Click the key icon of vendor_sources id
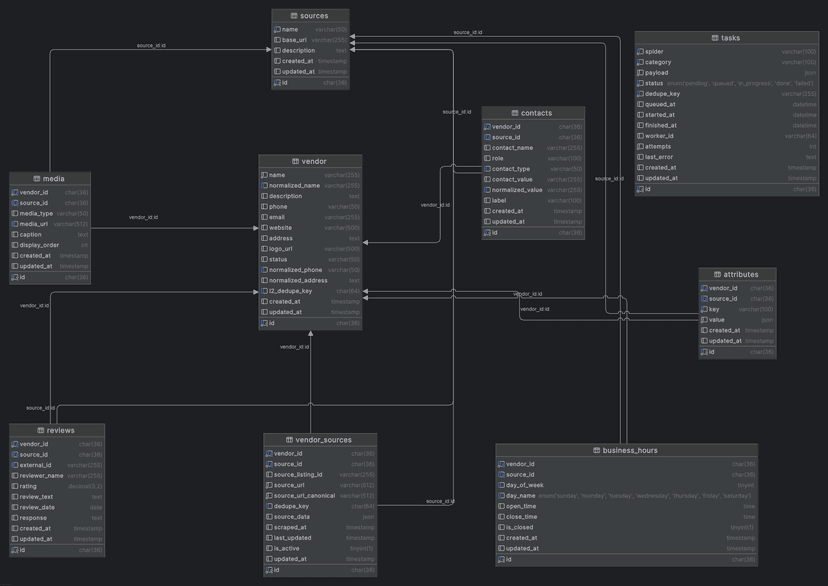The image size is (828, 586). pyautogui.click(x=269, y=570)
